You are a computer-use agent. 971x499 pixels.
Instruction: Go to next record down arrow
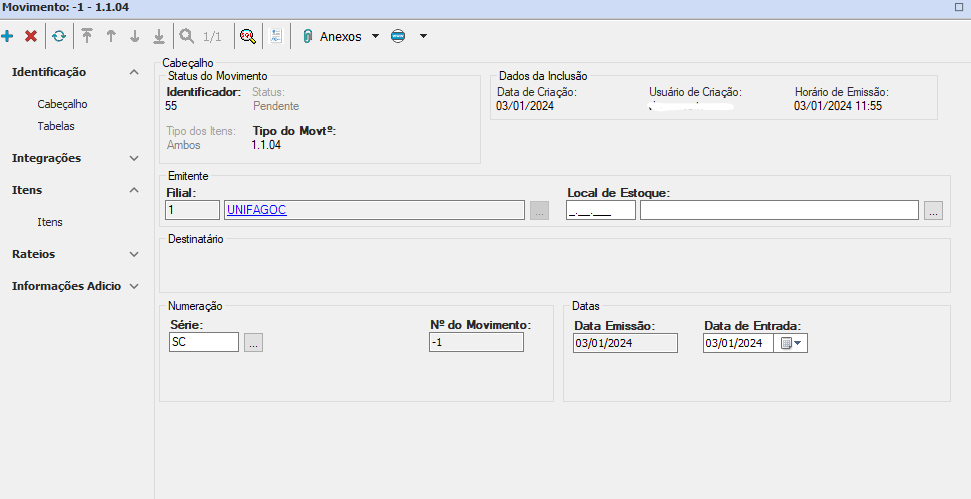click(135, 36)
